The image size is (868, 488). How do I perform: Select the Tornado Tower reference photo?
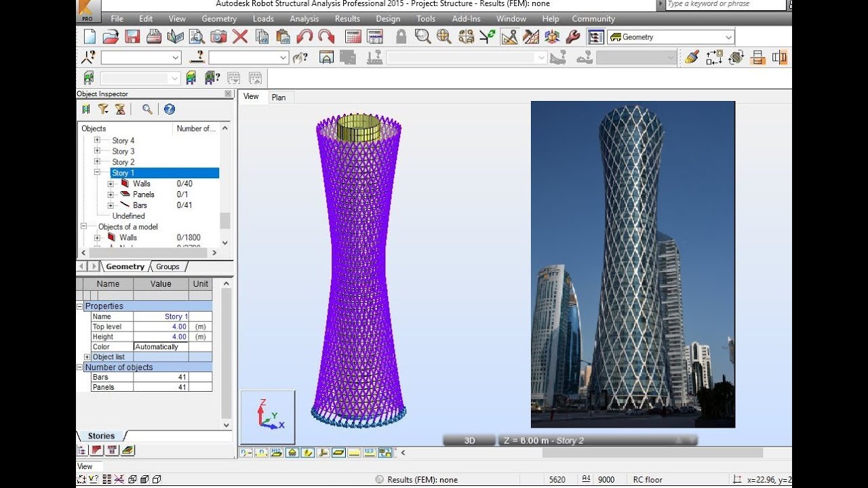633,264
